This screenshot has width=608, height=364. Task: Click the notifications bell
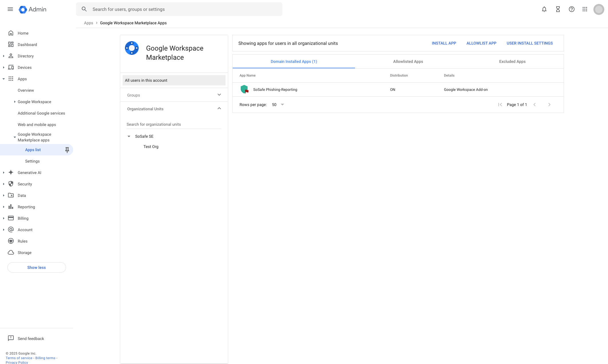coord(544,9)
